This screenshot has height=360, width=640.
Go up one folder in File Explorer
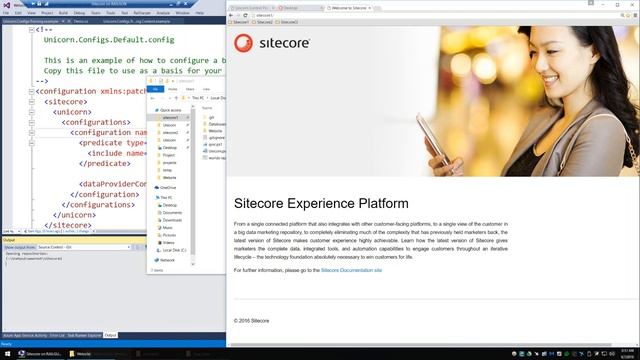pyautogui.click(x=176, y=98)
